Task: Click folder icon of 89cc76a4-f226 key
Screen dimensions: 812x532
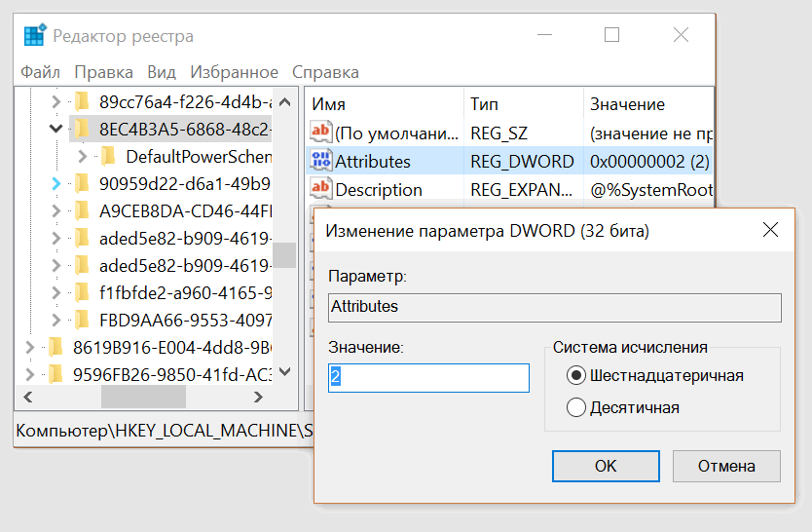Action: tap(82, 100)
